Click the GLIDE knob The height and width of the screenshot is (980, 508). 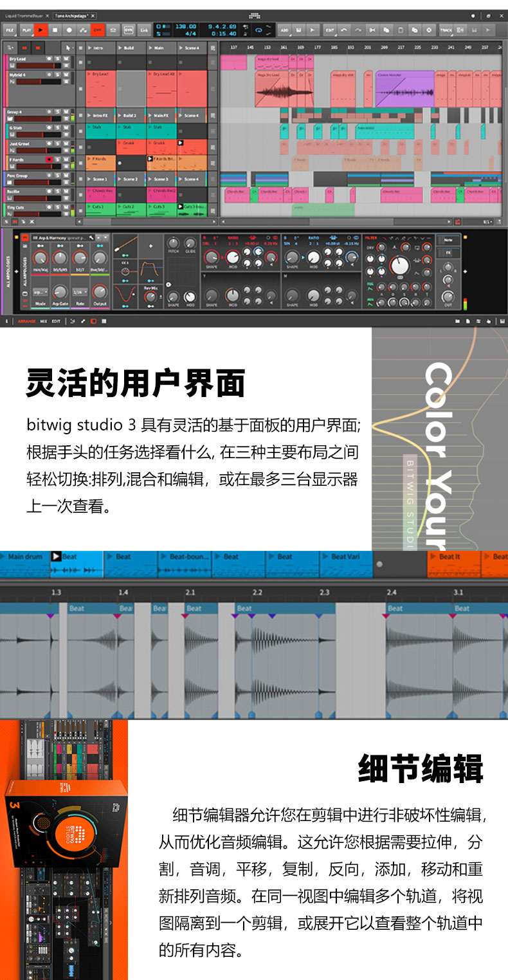190,243
